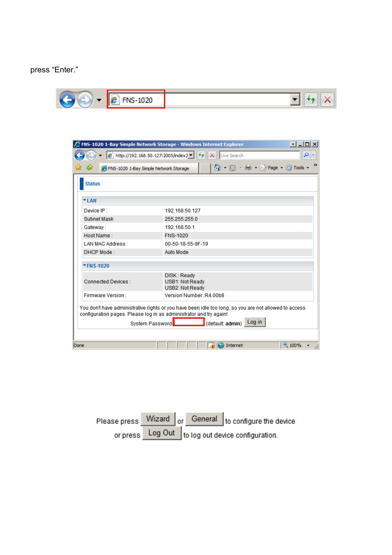Open Favorites Center star icon
Screen dimensions: 392x555
[78, 168]
